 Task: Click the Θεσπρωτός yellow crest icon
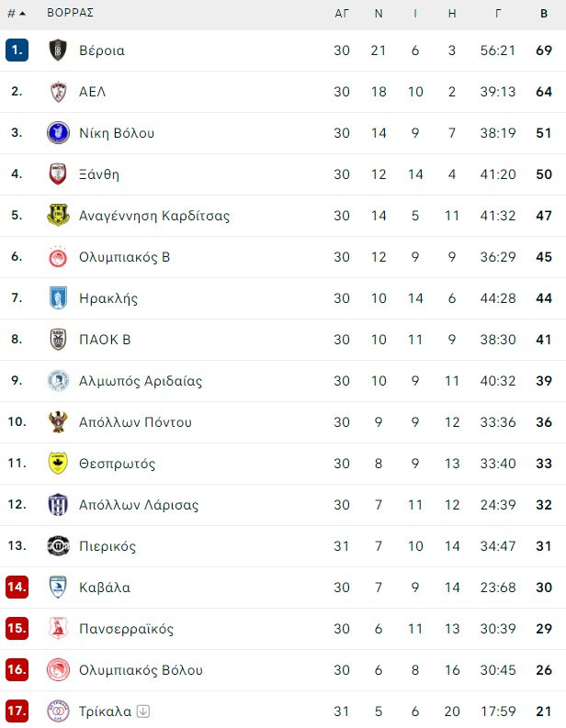tap(58, 464)
